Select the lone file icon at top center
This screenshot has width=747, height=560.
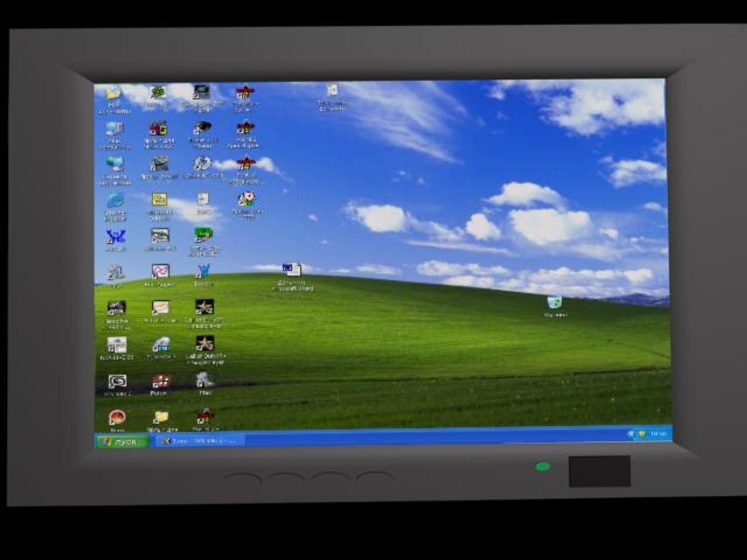point(332,90)
